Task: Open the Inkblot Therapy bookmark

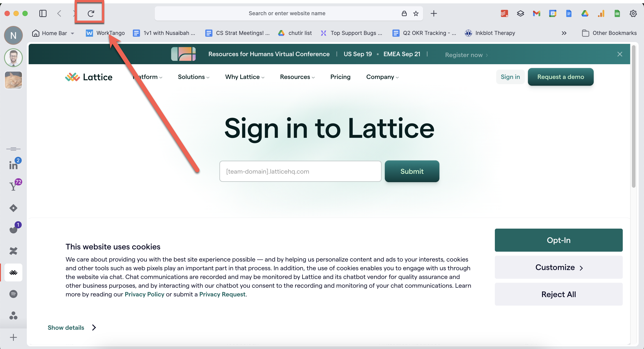Action: tap(490, 33)
